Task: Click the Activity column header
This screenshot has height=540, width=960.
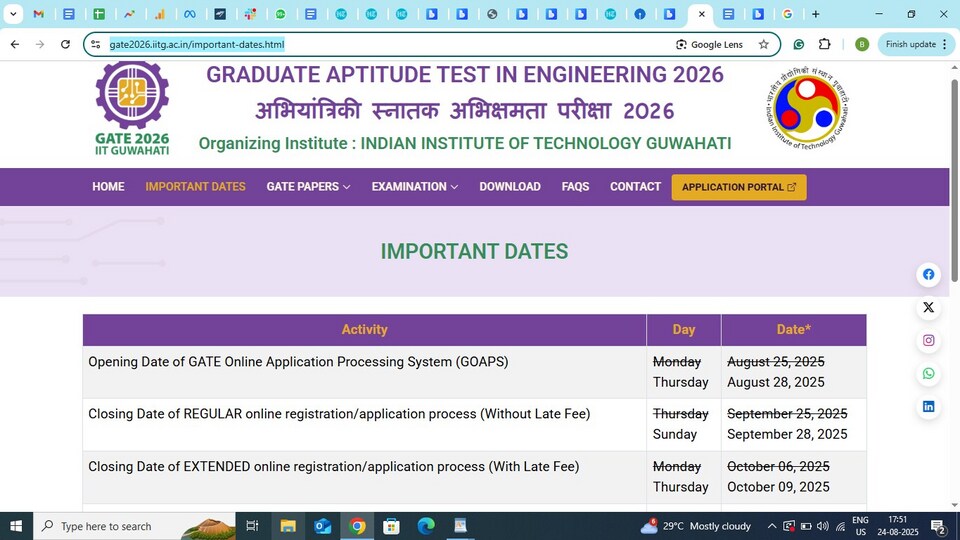Action: (364, 330)
